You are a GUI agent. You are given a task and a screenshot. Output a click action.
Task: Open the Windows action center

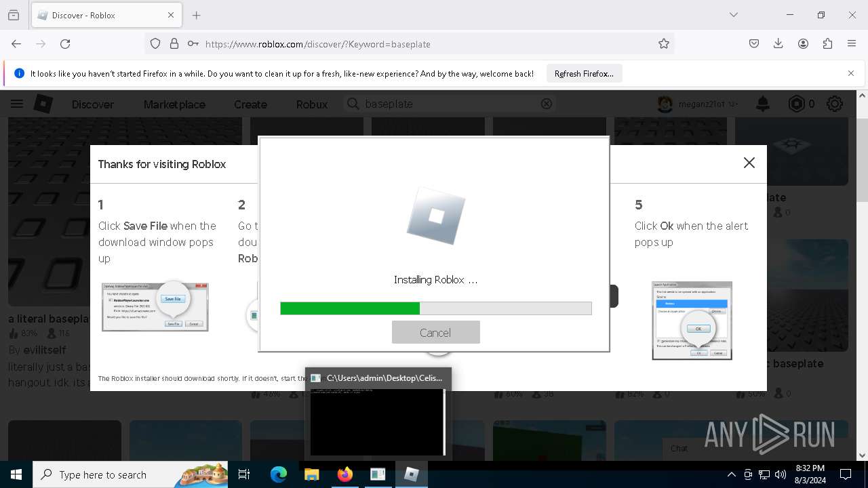click(x=846, y=474)
